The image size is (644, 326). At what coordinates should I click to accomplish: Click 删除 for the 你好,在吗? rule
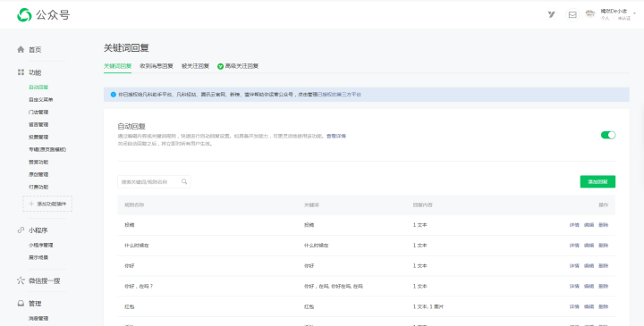click(604, 286)
